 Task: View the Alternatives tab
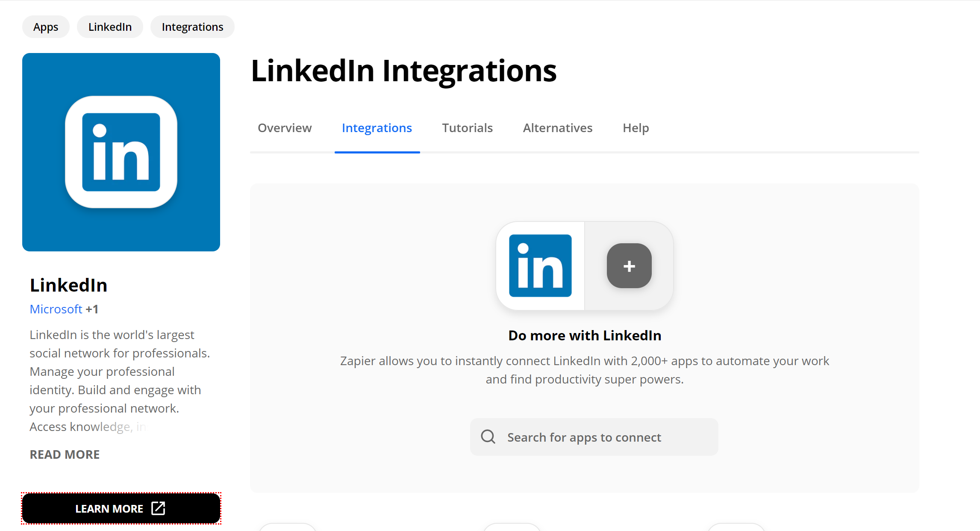pyautogui.click(x=558, y=128)
